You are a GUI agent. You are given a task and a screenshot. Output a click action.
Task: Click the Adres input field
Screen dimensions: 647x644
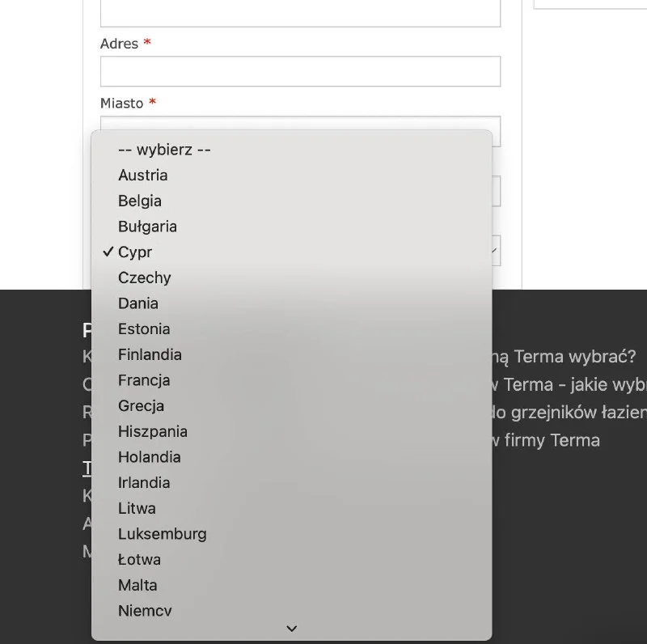(300, 71)
